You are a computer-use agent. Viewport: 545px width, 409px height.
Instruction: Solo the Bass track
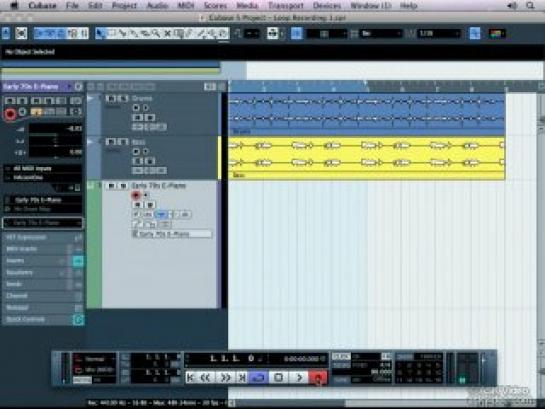click(x=123, y=142)
